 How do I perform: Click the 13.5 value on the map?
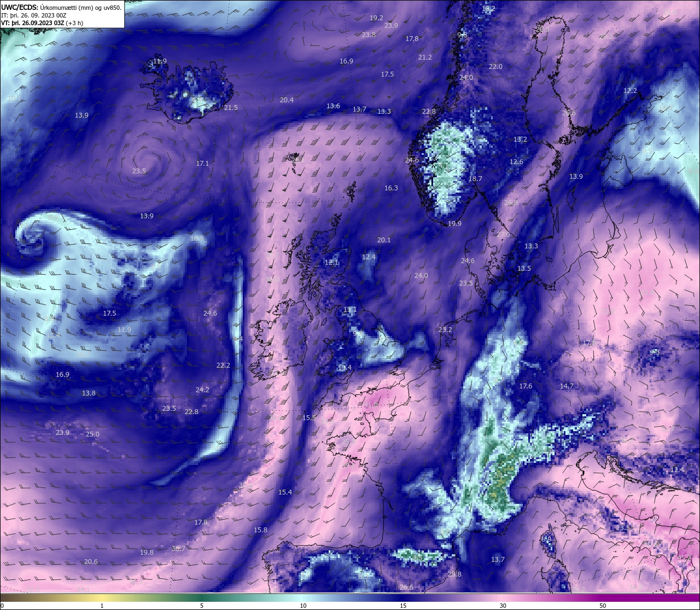coord(524,269)
